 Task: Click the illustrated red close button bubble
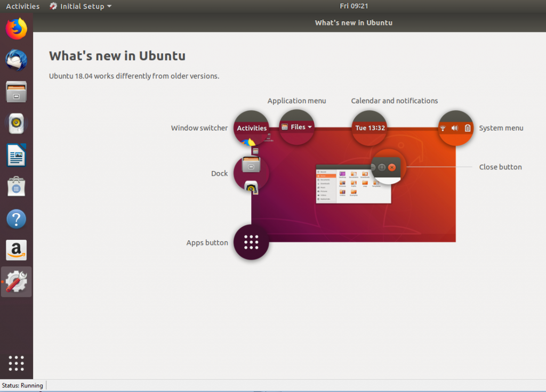[x=392, y=167]
